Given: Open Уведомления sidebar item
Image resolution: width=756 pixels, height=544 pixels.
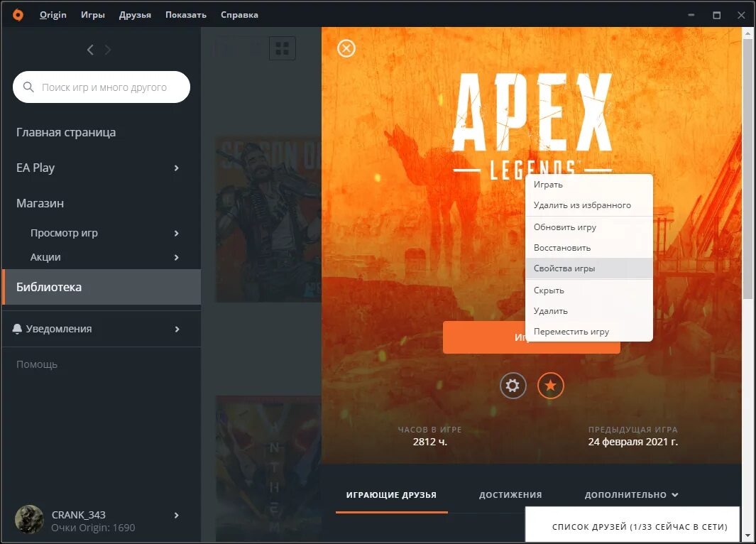Looking at the screenshot, I should point(59,329).
